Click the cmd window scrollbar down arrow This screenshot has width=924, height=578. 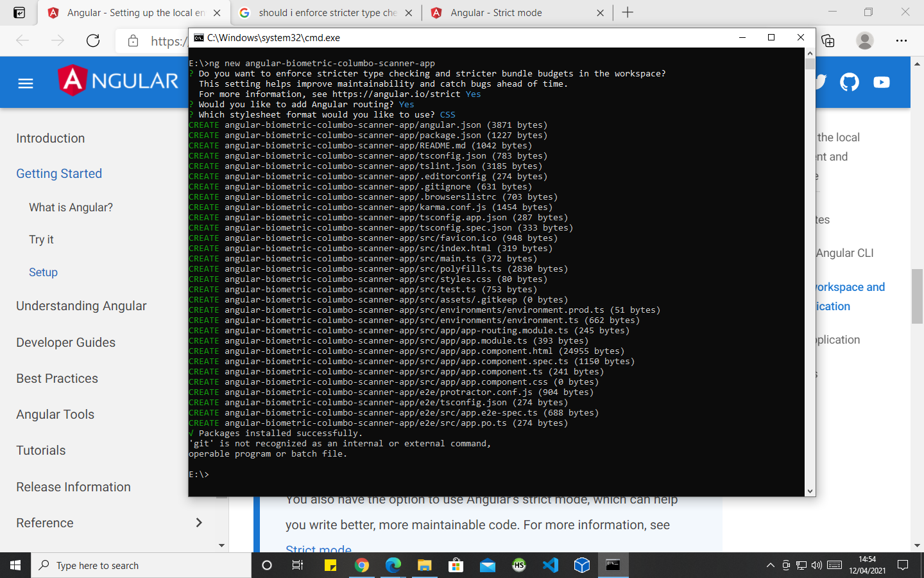(810, 491)
